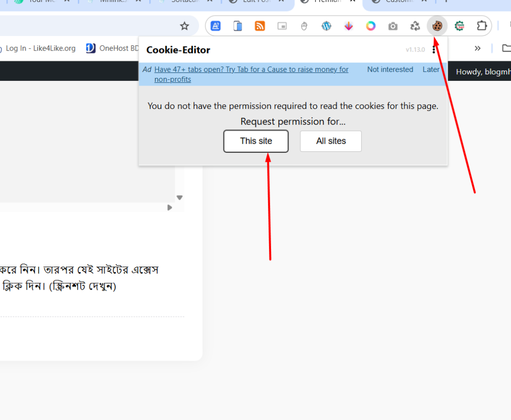The image size is (511, 420).
Task: Click the scroll-down arrow of the editor box
Action: coord(180,198)
